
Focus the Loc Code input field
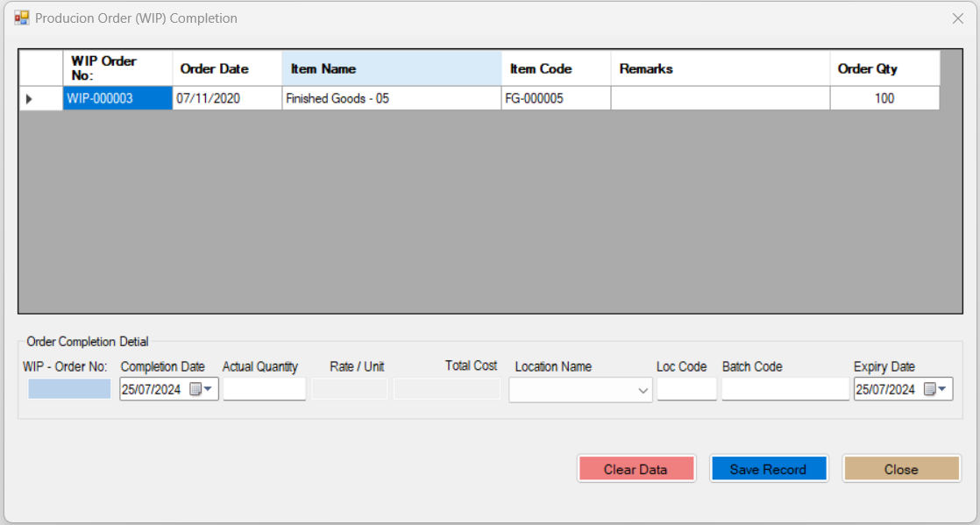pos(686,389)
